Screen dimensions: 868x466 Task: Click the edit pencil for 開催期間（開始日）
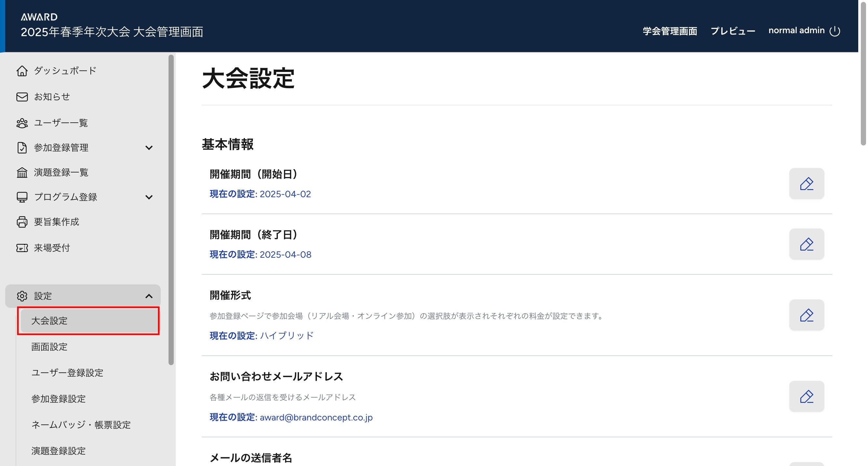click(x=806, y=184)
